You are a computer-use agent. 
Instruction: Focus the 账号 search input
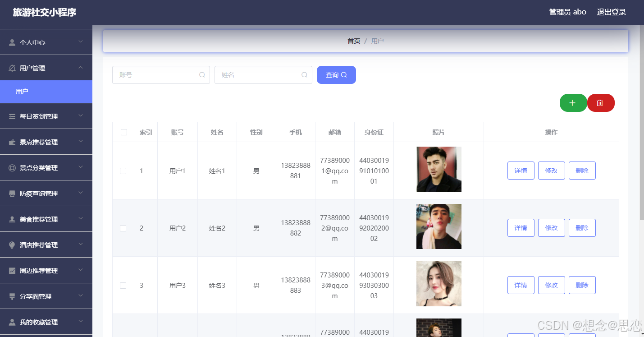point(161,75)
